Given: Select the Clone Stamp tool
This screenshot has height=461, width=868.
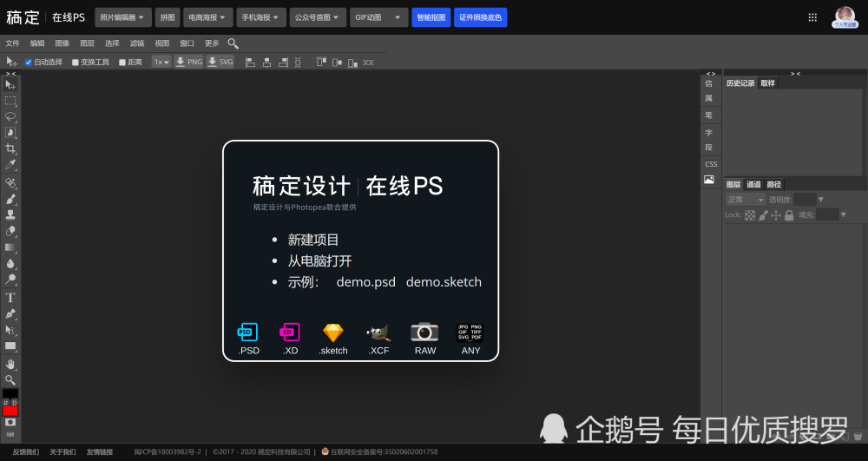Looking at the screenshot, I should 10,214.
